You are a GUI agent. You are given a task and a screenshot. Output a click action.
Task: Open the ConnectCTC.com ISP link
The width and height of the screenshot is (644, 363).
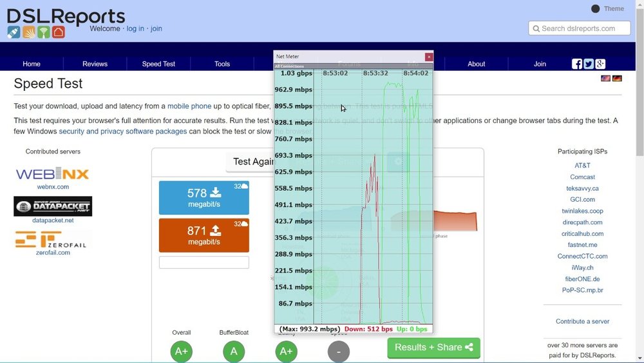(582, 256)
